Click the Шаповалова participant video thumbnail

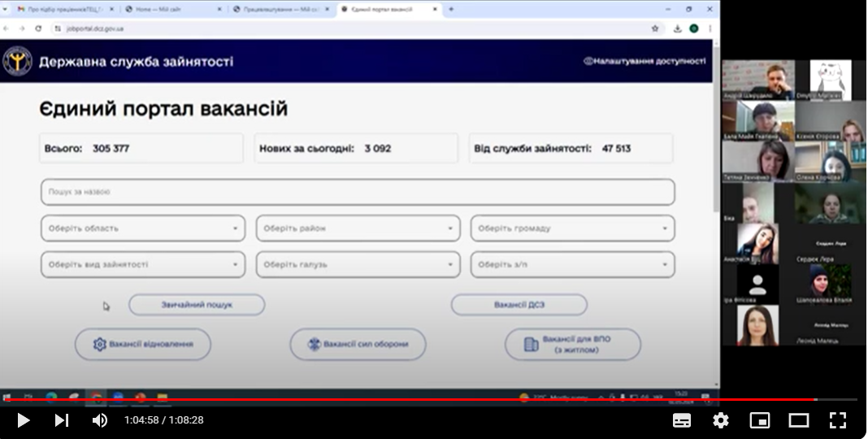tap(831, 284)
